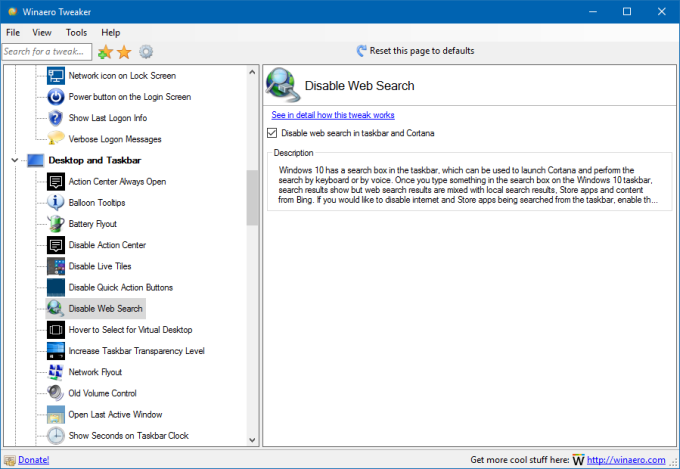Click the Donate icon in status bar
The image size is (680, 469).
[10, 460]
